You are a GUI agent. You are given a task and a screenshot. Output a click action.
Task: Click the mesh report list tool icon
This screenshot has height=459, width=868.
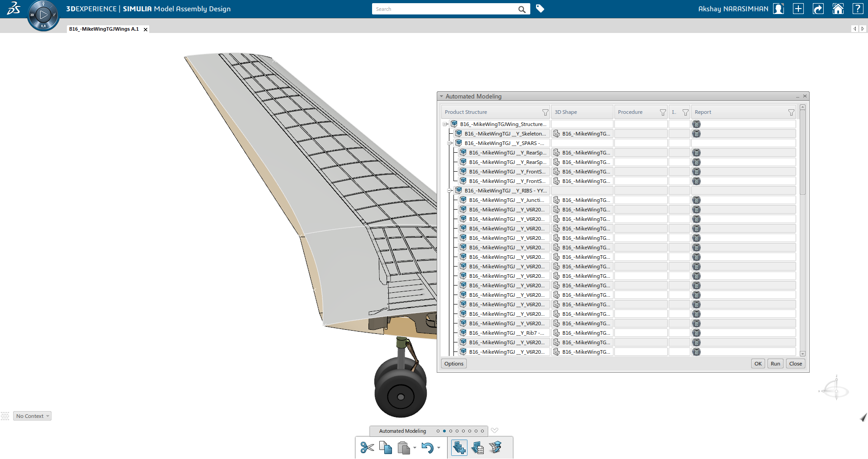[477, 448]
